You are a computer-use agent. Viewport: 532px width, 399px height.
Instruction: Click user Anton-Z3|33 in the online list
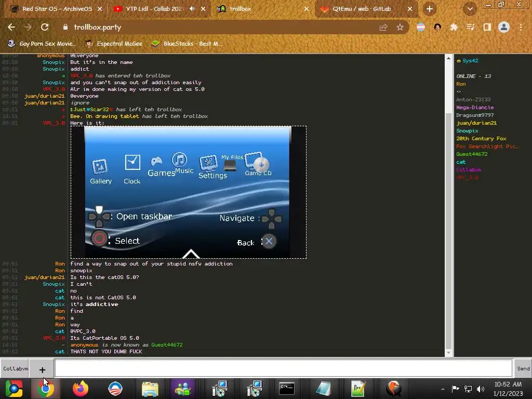473,99
